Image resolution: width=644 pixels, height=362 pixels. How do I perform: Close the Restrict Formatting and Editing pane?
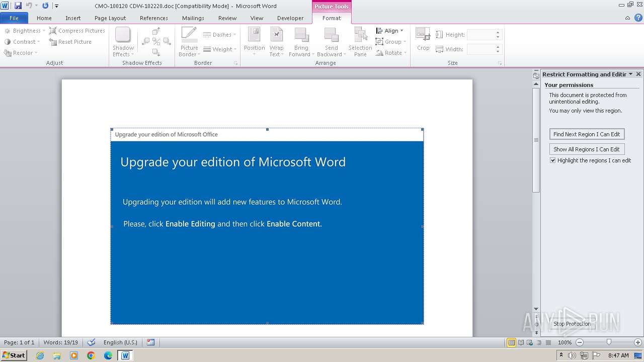pos(638,74)
